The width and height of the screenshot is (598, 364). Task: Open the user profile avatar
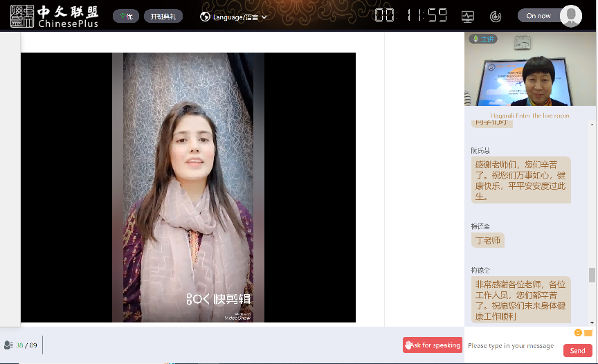click(x=570, y=16)
